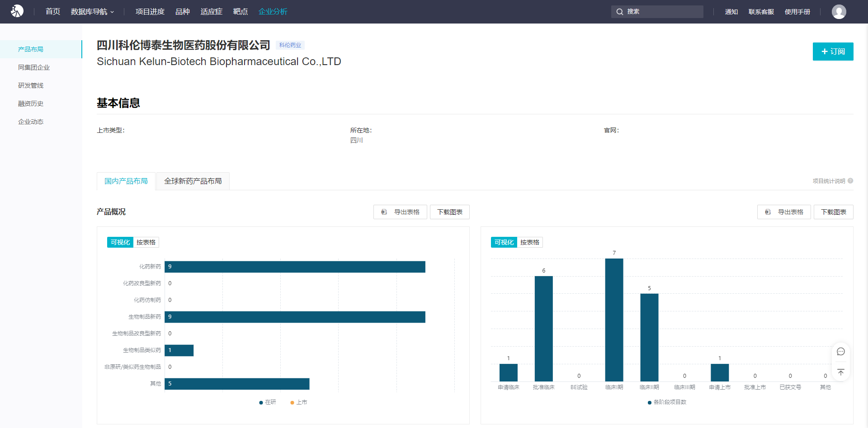Open the 适应症 nav item

[x=212, y=12]
